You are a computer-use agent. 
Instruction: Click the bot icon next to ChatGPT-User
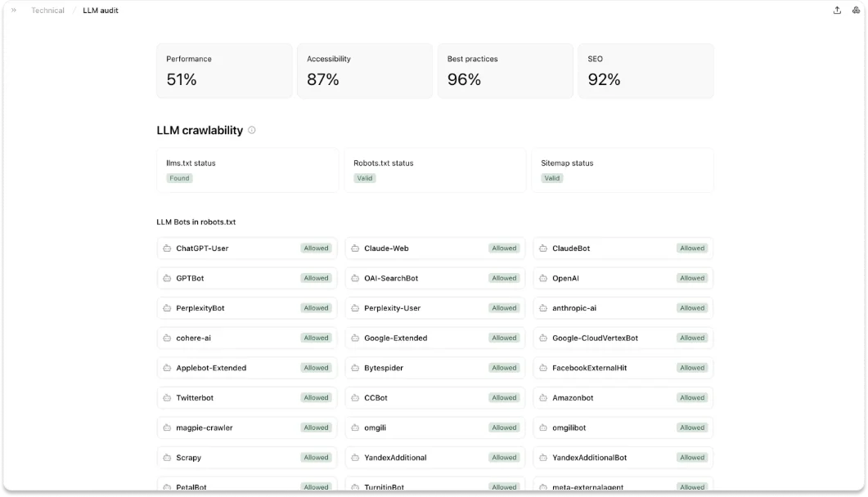(167, 248)
